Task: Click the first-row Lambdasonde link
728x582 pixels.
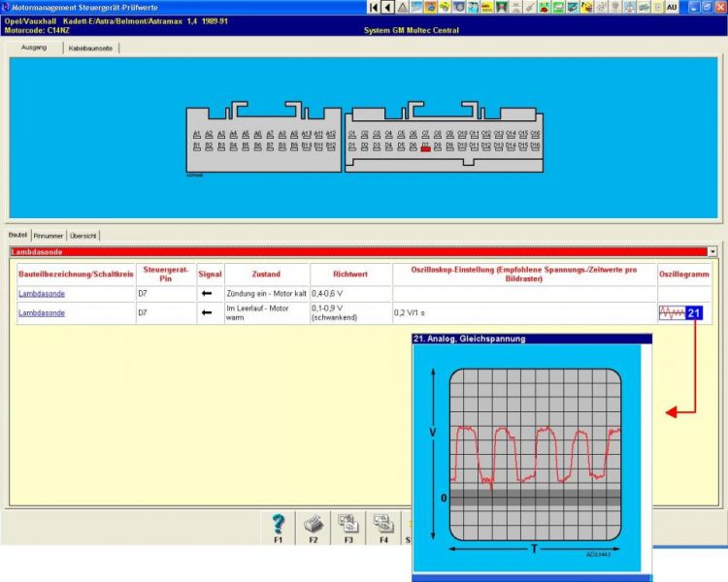Action: click(42, 292)
